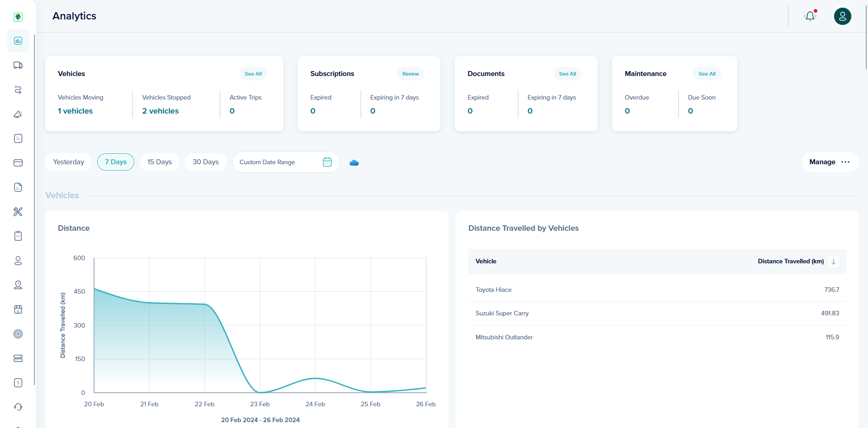868x428 pixels.
Task: Click See All in the Documents card
Action: 567,74
